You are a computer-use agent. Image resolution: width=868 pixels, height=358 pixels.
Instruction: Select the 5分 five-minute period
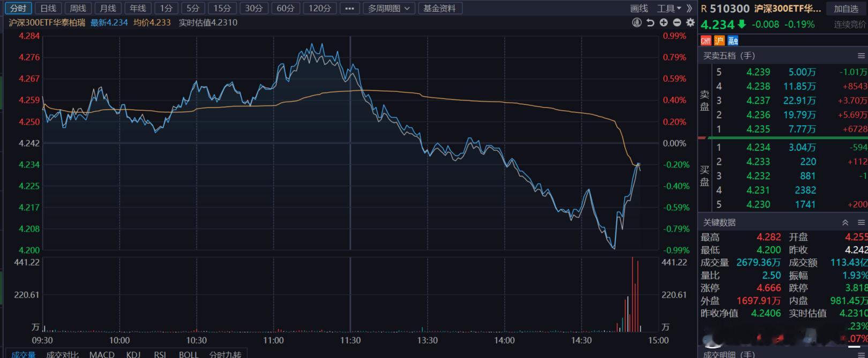click(193, 9)
